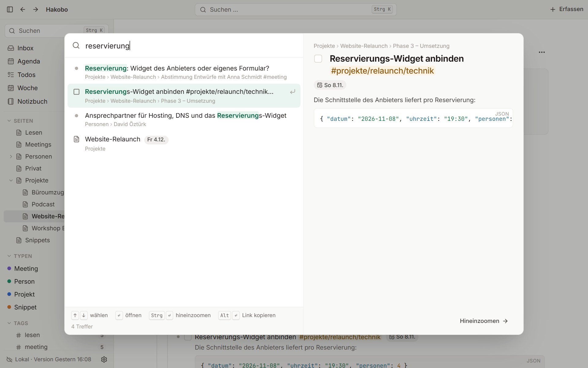Open the lesen tag
The height and width of the screenshot is (368, 588).
pos(32,335)
